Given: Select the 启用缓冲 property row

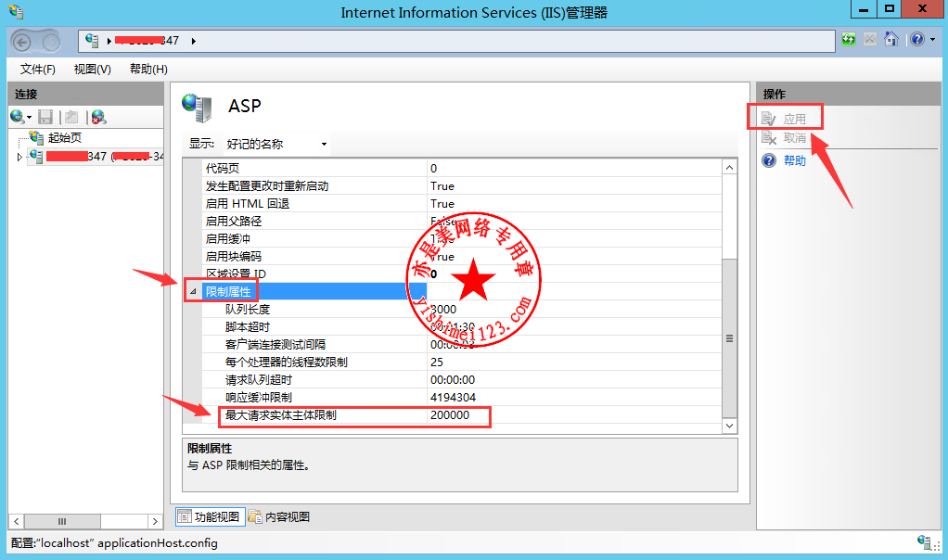Looking at the screenshot, I should pyautogui.click(x=462, y=238).
